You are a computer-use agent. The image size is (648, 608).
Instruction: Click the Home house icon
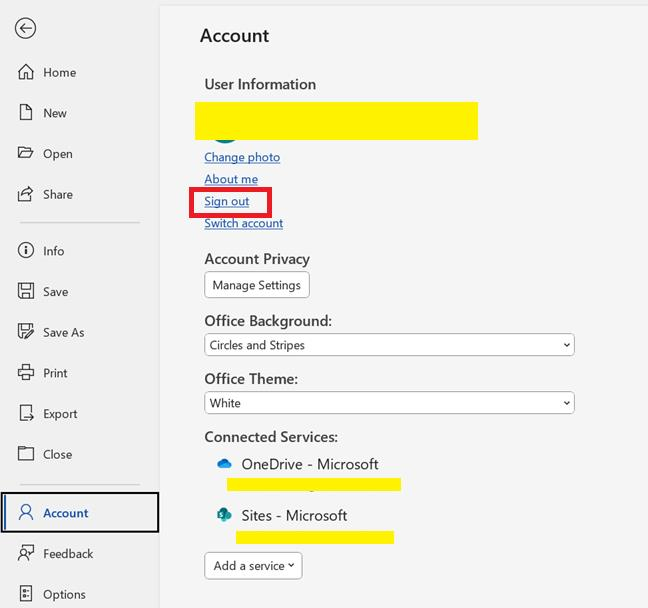coord(26,72)
